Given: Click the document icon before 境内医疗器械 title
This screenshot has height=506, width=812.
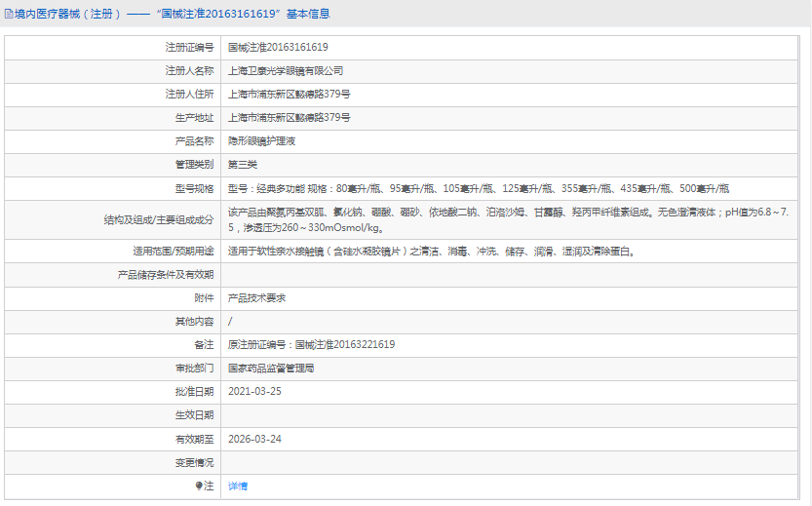Looking at the screenshot, I should point(8,14).
